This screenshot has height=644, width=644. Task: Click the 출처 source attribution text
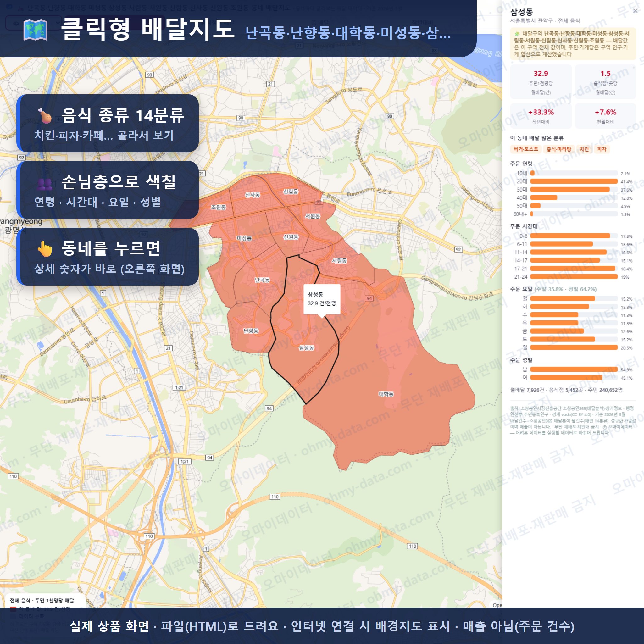point(573,420)
